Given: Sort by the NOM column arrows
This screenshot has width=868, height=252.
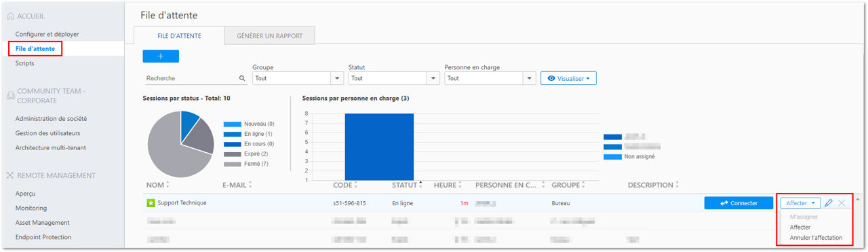Looking at the screenshot, I should pos(167,185).
